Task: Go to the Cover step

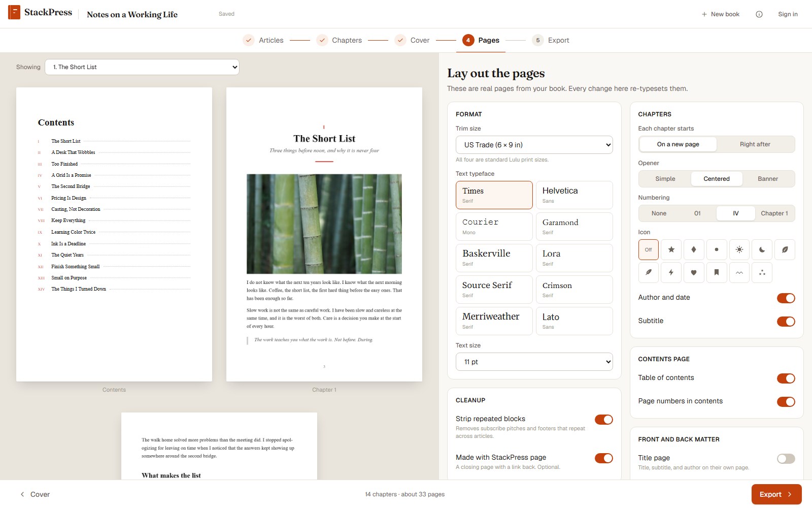Action: (x=412, y=40)
